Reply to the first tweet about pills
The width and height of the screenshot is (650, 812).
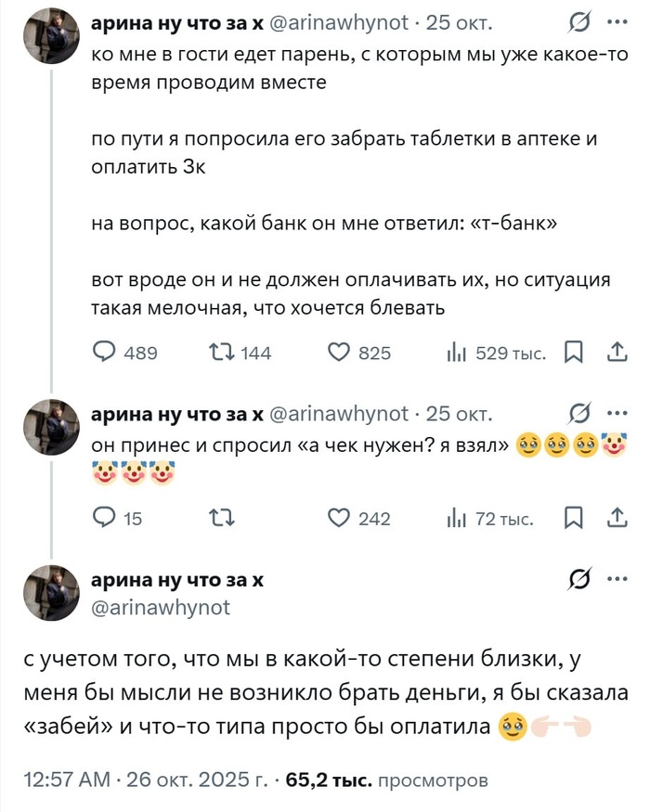(107, 353)
